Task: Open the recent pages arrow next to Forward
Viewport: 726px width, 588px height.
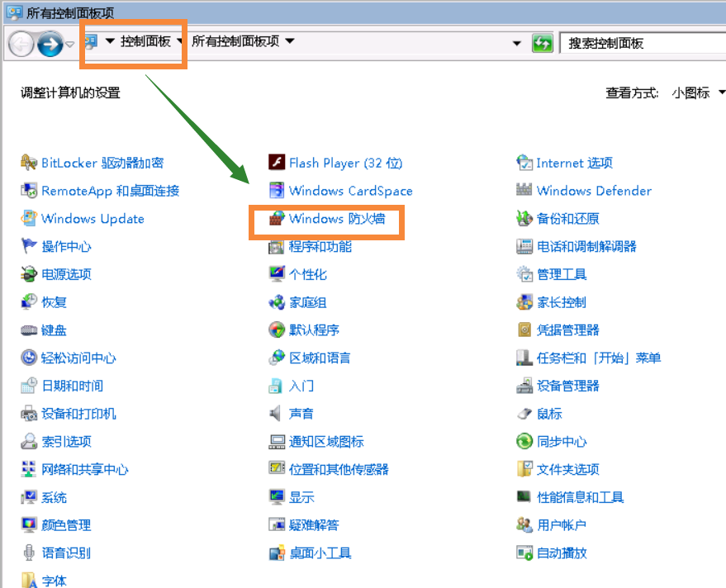Action: [70, 45]
